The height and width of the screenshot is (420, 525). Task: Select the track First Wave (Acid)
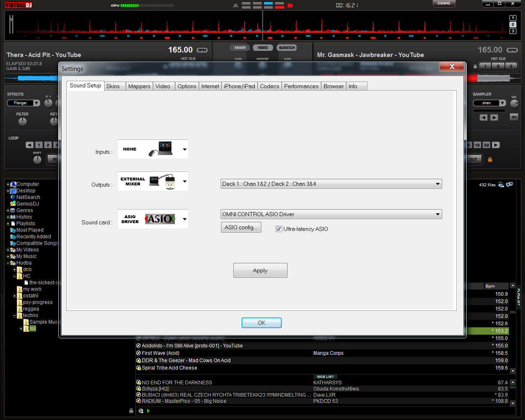[x=160, y=353]
